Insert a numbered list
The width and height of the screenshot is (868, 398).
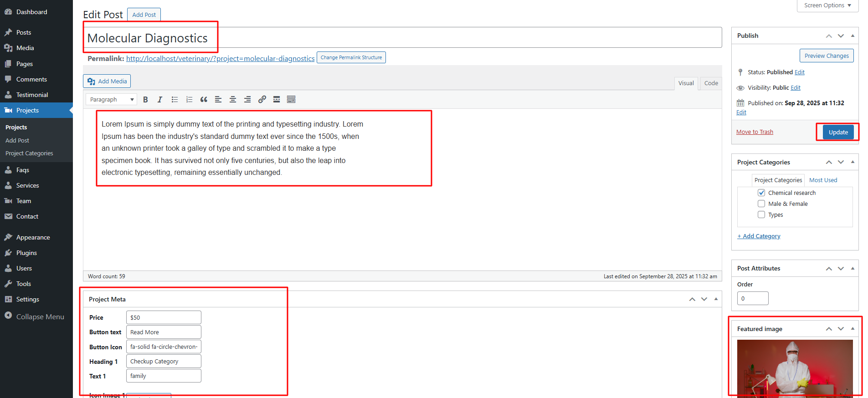tap(189, 100)
